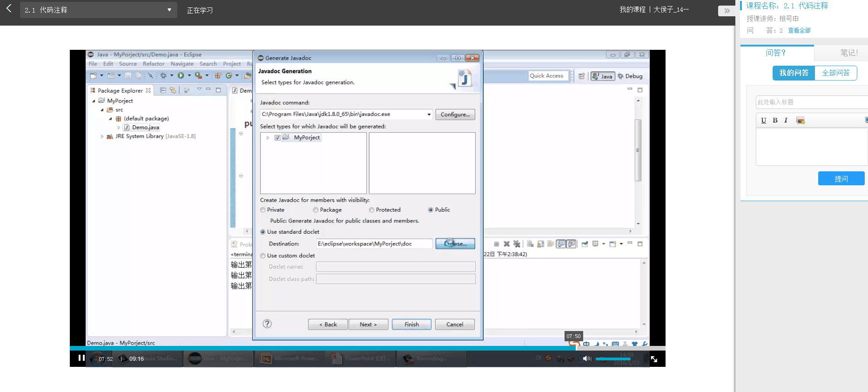
Task: Collapse All in Package Explorer
Action: click(163, 90)
